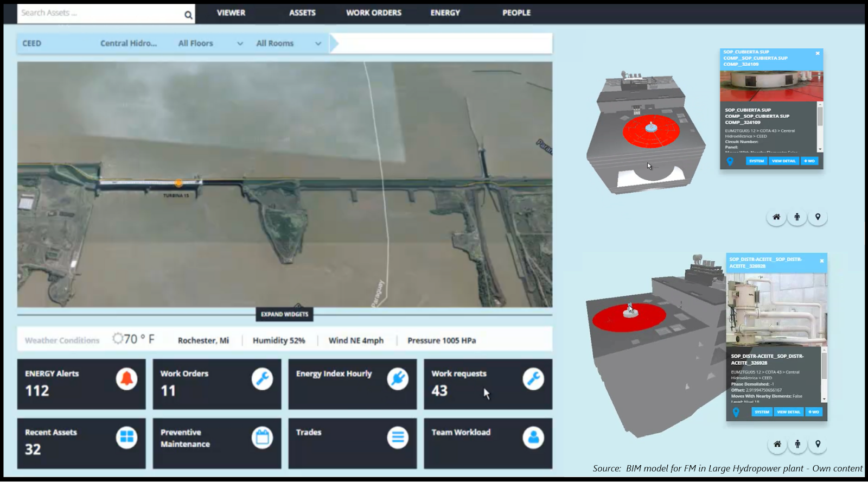Image resolution: width=868 pixels, height=482 pixels.
Task: Click location pin icon beside lower 3D model
Action: click(818, 444)
